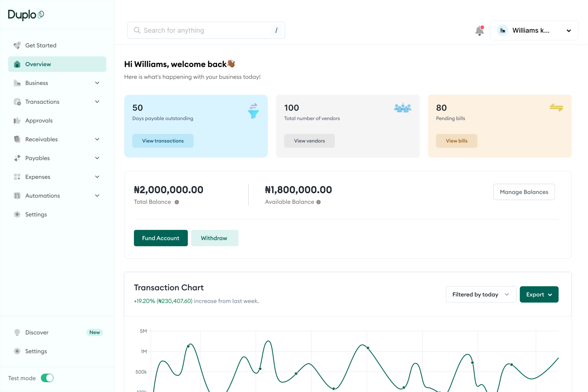Viewport: 588px width, 392px height.
Task: Click the Available Balance info icon
Action: coord(318,202)
